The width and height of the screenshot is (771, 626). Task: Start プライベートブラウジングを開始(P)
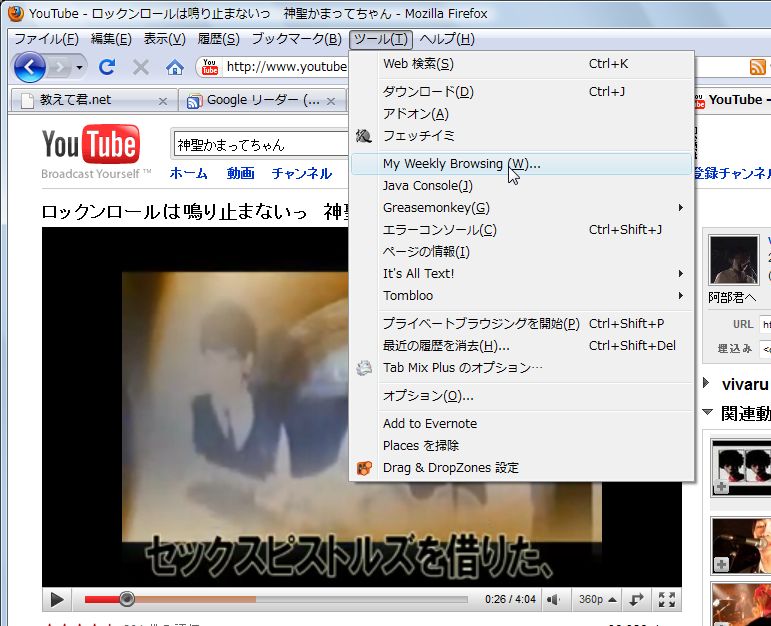point(521,324)
